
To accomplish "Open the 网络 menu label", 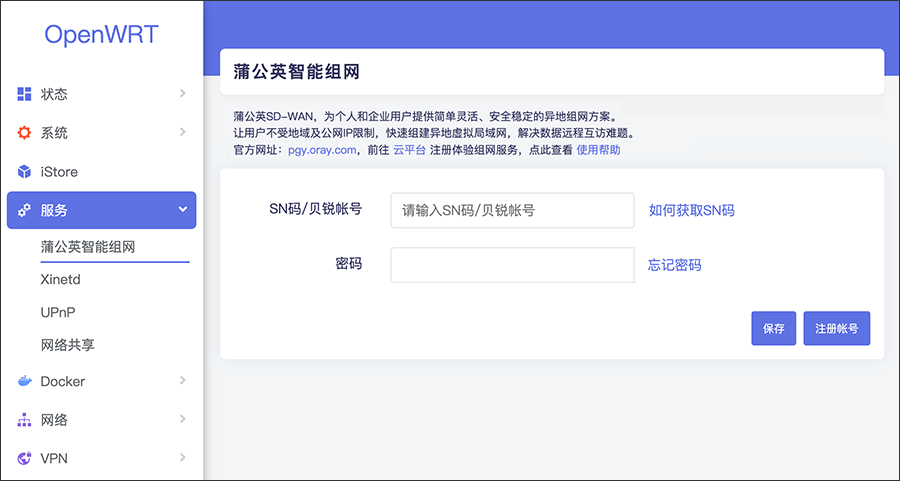I will 54,420.
